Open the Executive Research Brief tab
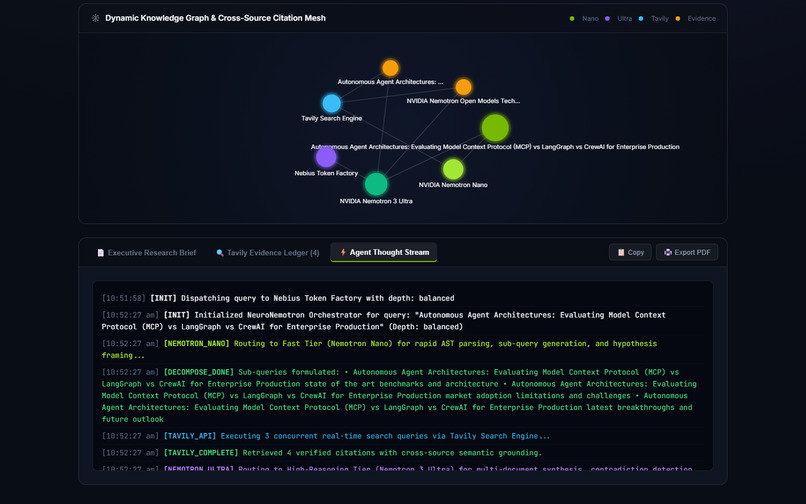This screenshot has height=504, width=806. coord(147,253)
